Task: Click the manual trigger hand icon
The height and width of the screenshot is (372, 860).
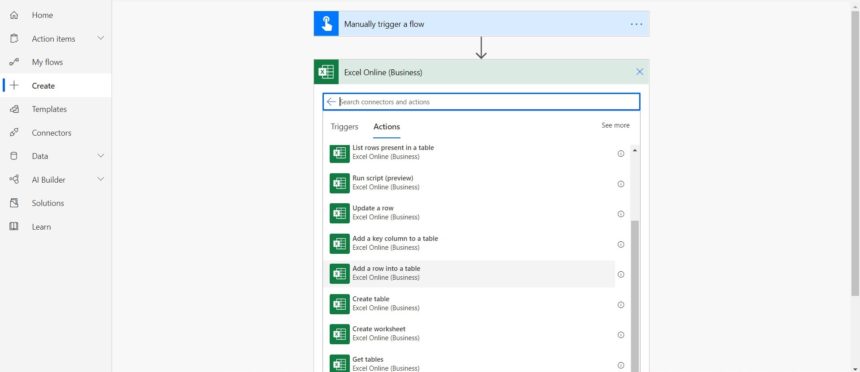Action: pos(326,24)
